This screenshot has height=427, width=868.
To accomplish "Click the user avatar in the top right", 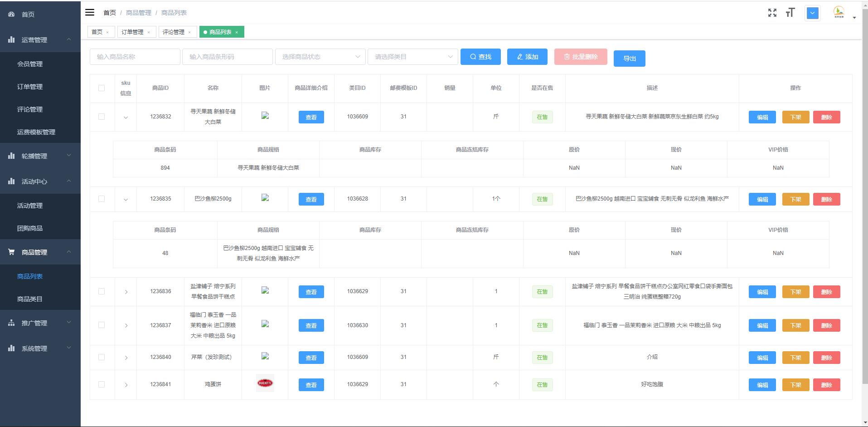I will click(839, 12).
